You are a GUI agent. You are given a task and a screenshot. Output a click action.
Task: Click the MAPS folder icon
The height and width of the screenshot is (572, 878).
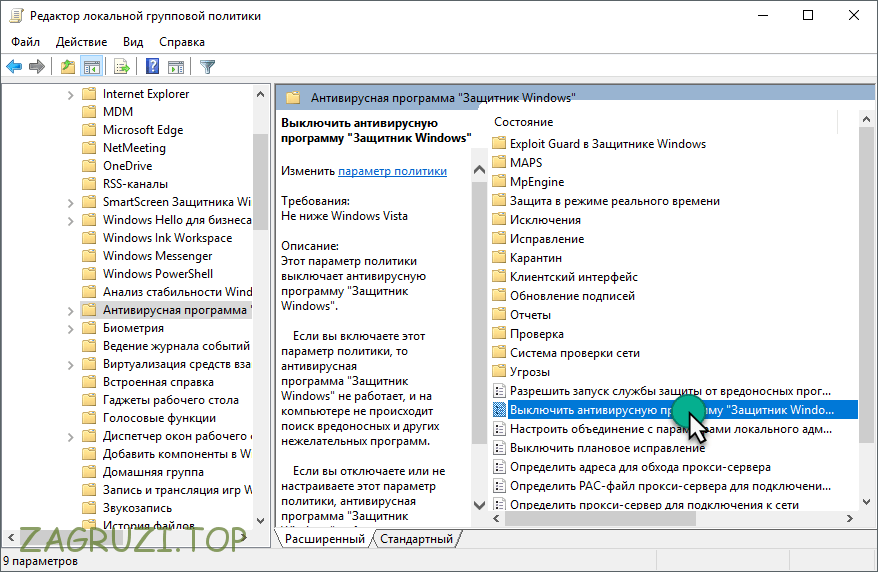click(499, 162)
